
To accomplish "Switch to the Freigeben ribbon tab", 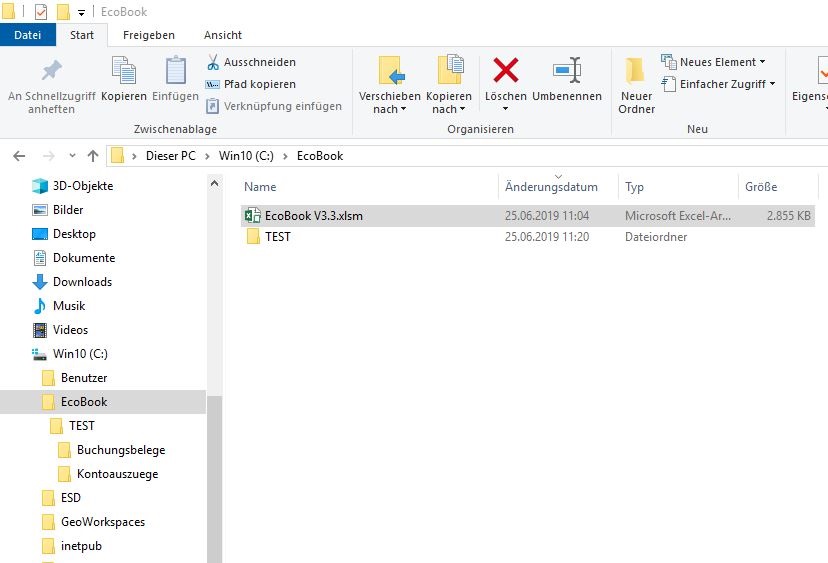I will pyautogui.click(x=149, y=35).
